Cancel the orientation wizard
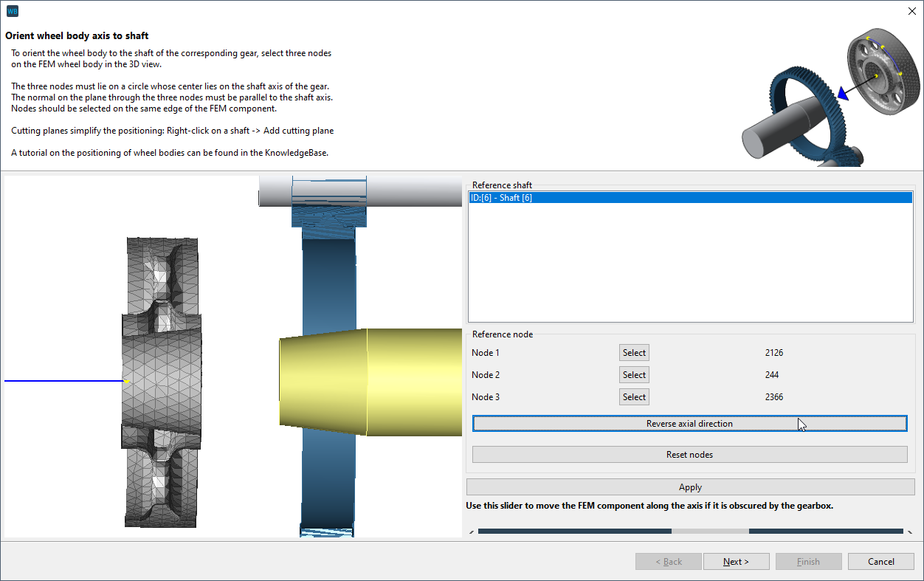The width and height of the screenshot is (924, 581). [880, 561]
